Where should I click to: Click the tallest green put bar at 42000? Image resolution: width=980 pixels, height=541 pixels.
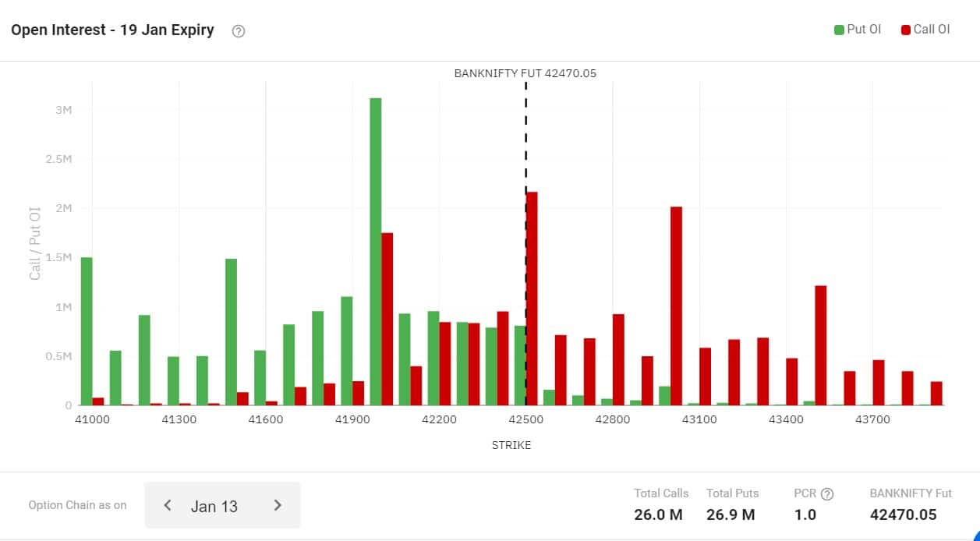376,251
